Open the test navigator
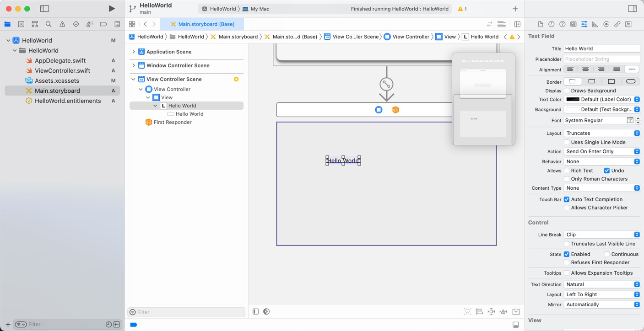 point(76,24)
